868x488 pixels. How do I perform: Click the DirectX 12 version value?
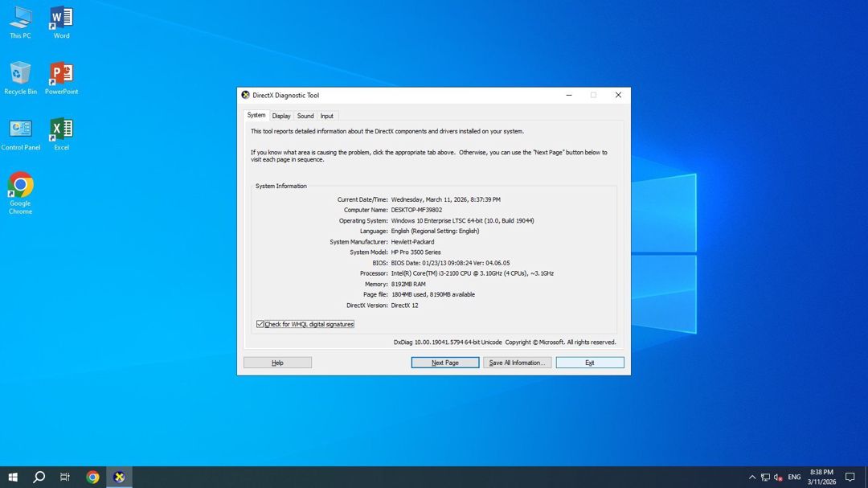404,306
